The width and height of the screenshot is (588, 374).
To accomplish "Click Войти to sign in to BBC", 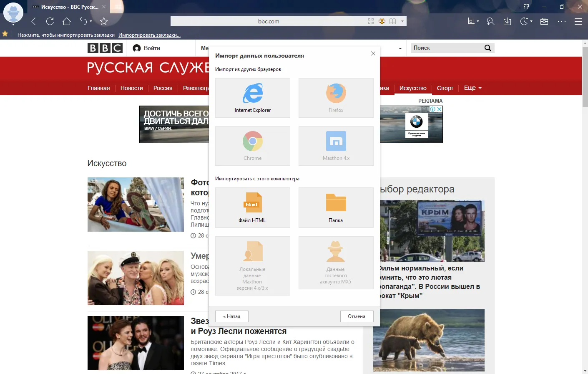I will pyautogui.click(x=146, y=48).
